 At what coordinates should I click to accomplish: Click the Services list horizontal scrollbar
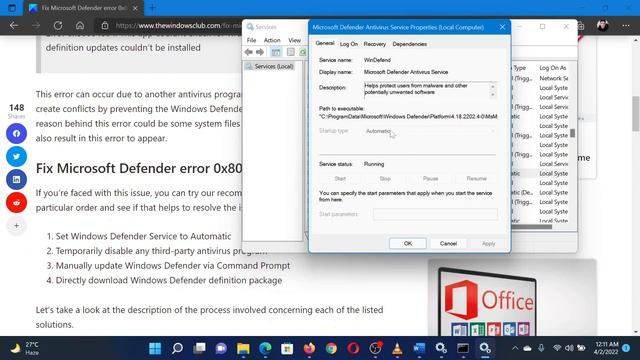click(531, 227)
